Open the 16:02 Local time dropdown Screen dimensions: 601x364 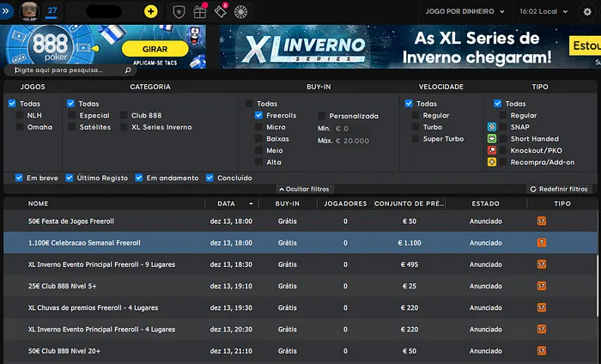pyautogui.click(x=543, y=11)
